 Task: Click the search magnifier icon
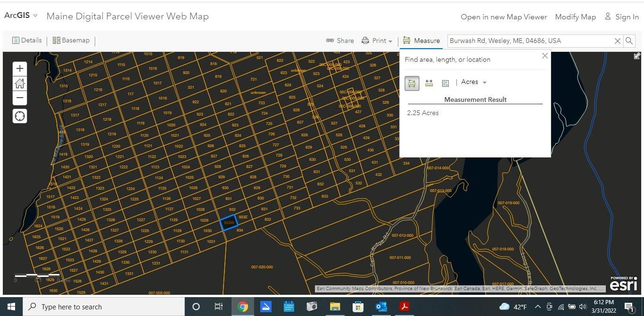629,41
